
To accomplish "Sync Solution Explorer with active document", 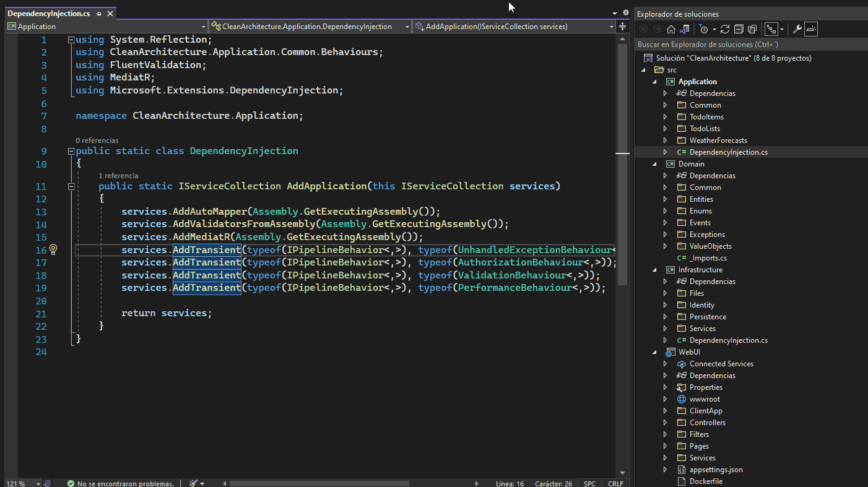I will point(684,28).
